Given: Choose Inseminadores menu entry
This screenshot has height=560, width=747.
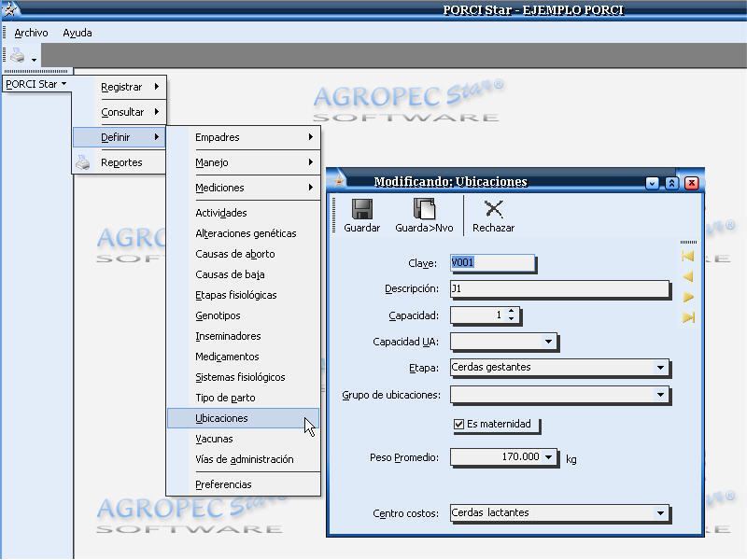Looking at the screenshot, I should click(x=244, y=336).
